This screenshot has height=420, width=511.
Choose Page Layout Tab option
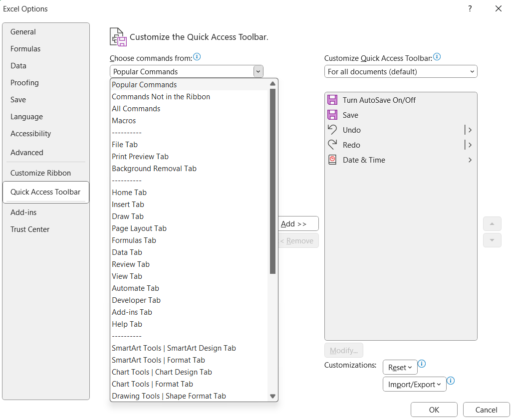[190, 228]
